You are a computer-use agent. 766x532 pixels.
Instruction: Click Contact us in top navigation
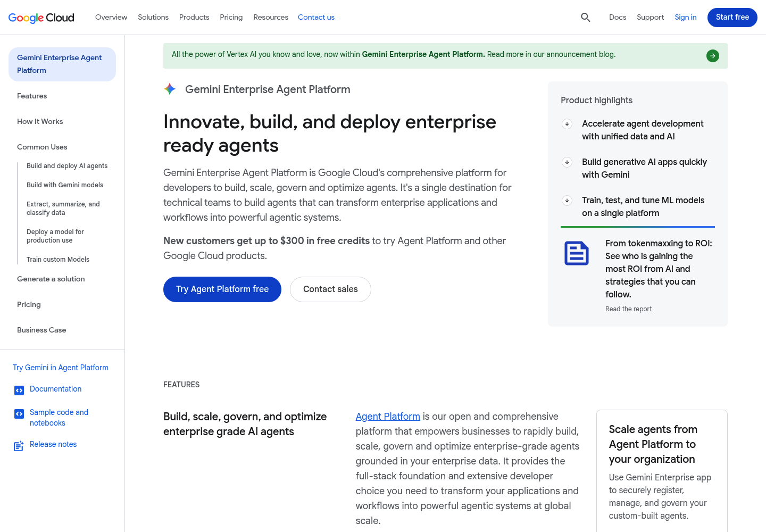click(316, 18)
